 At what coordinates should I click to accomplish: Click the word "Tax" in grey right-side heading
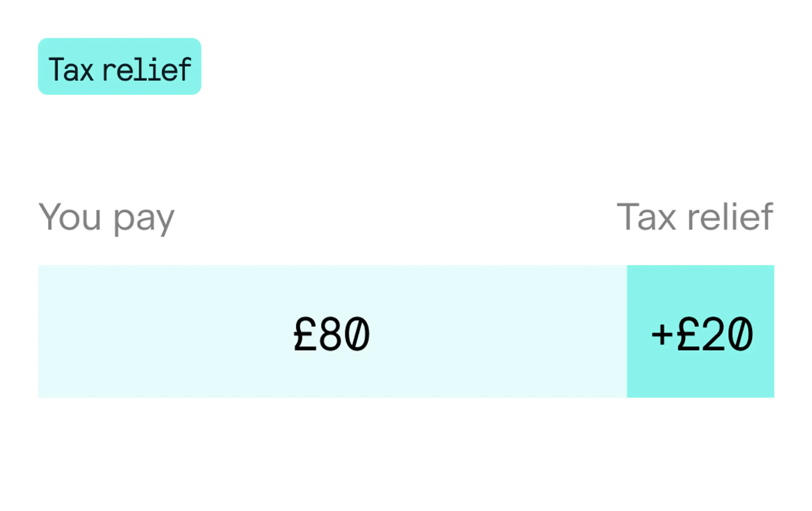647,216
